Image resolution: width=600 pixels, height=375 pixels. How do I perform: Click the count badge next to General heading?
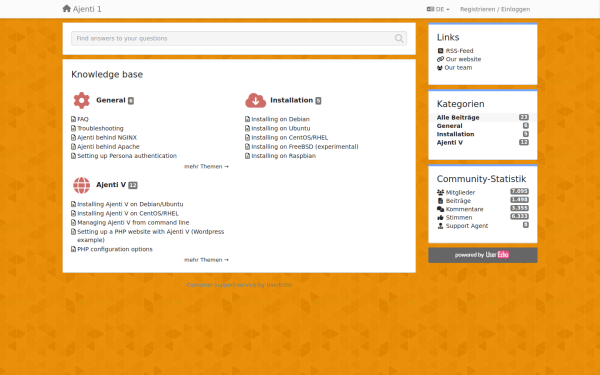click(131, 101)
